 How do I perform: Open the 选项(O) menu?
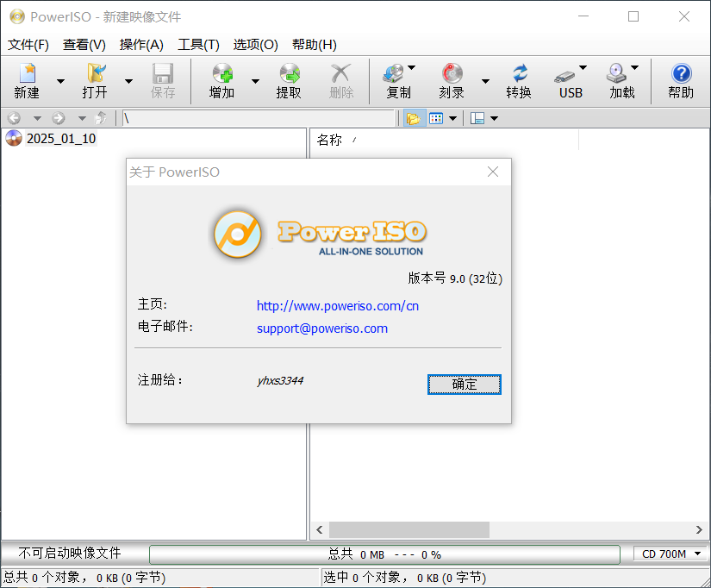click(256, 45)
